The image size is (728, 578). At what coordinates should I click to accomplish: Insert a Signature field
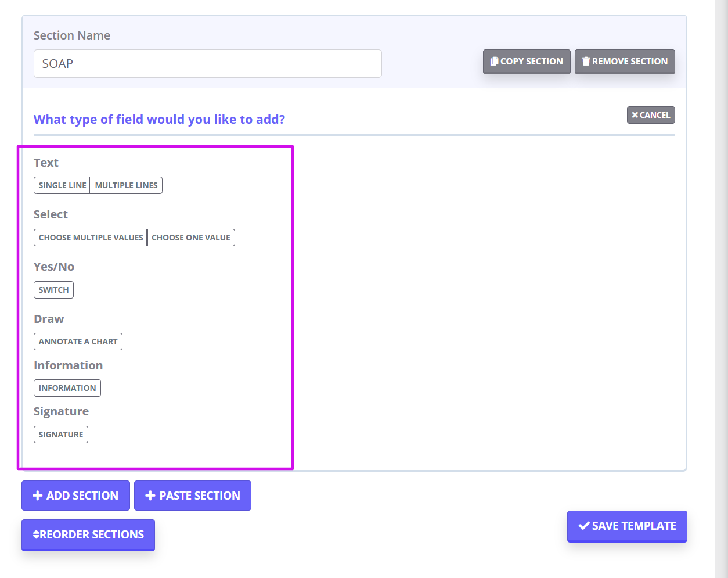coord(61,435)
